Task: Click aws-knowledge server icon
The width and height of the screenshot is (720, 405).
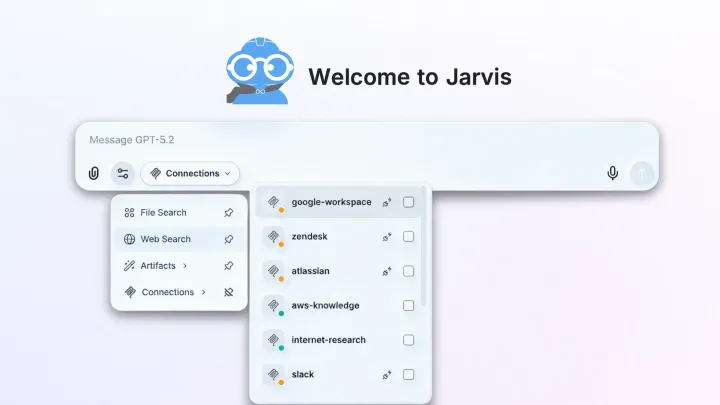Action: coord(274,306)
